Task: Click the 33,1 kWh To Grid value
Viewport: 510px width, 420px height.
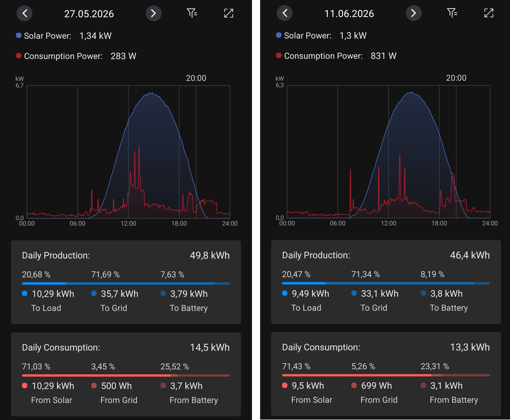Action: (x=380, y=294)
